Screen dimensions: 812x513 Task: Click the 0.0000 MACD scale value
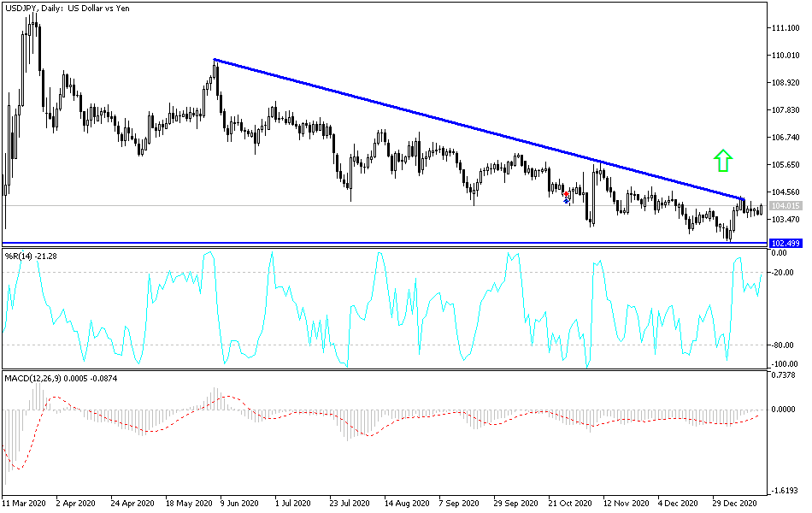782,410
